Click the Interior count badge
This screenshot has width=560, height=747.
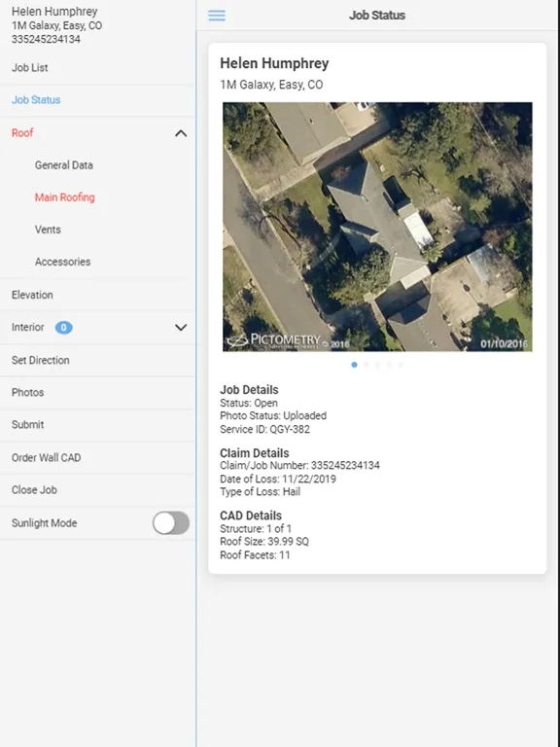click(x=64, y=327)
